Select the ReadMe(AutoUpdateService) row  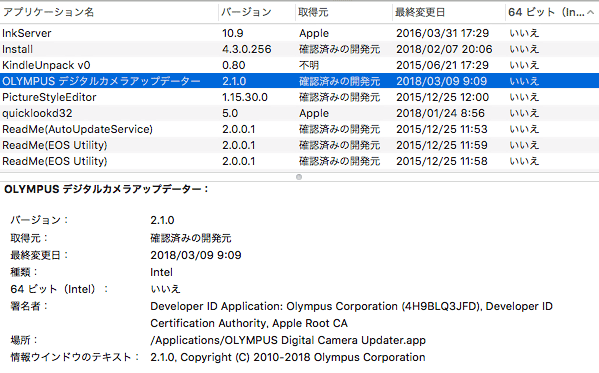coord(300,129)
